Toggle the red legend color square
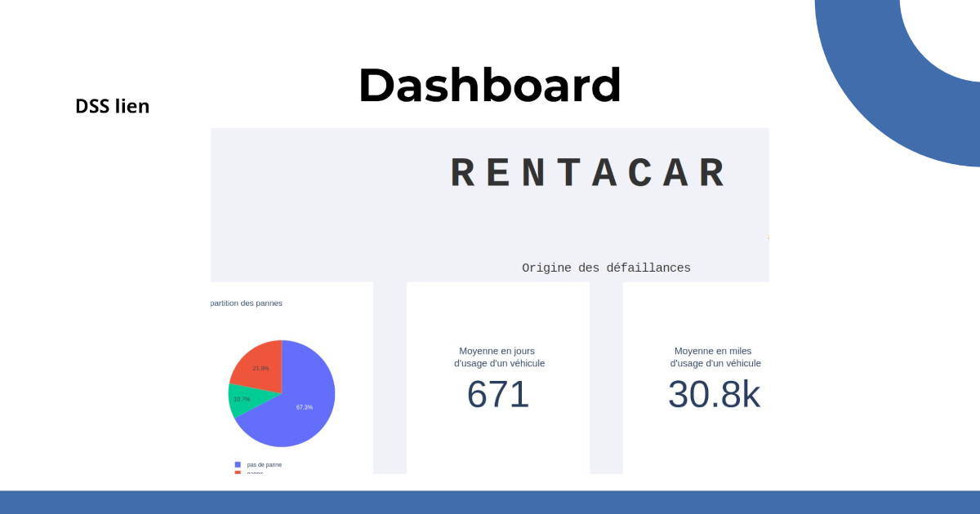This screenshot has width=980, height=514. [x=238, y=472]
